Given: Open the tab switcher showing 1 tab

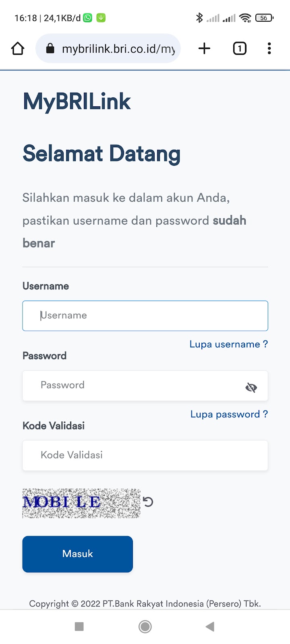Looking at the screenshot, I should click(x=240, y=49).
